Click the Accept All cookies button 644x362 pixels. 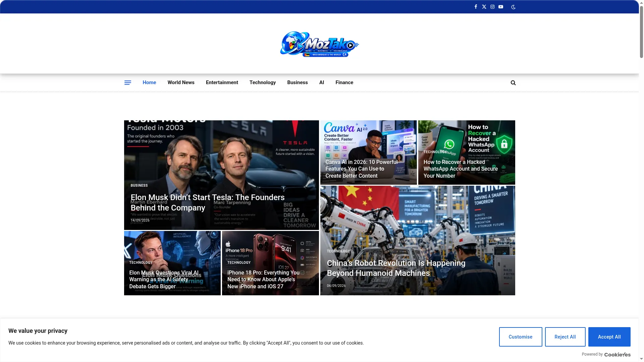(609, 337)
